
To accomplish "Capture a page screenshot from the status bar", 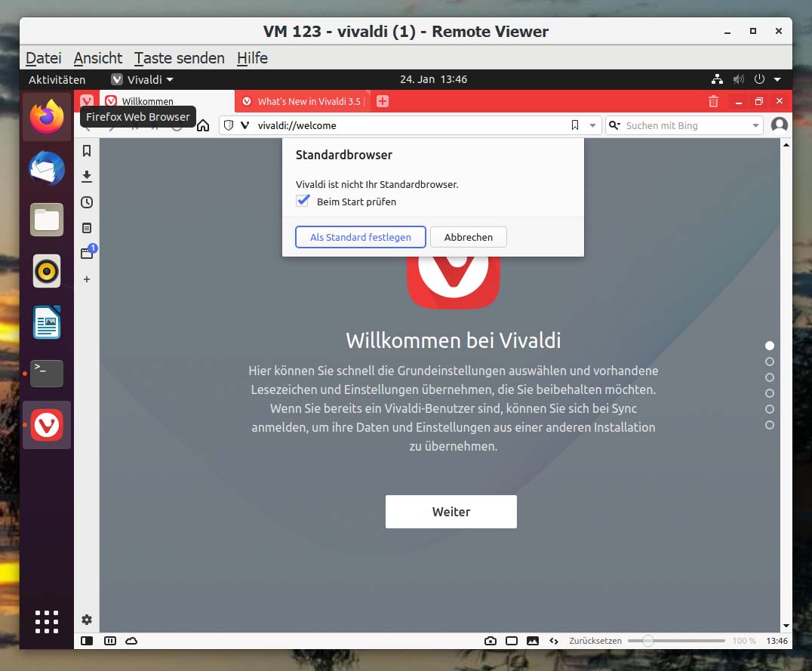I will [491, 640].
